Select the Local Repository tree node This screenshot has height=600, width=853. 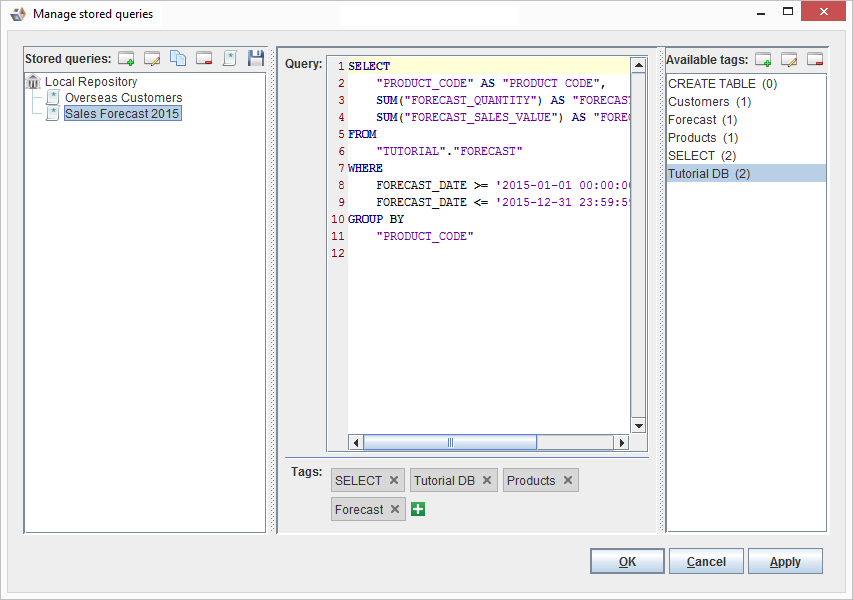[90, 82]
